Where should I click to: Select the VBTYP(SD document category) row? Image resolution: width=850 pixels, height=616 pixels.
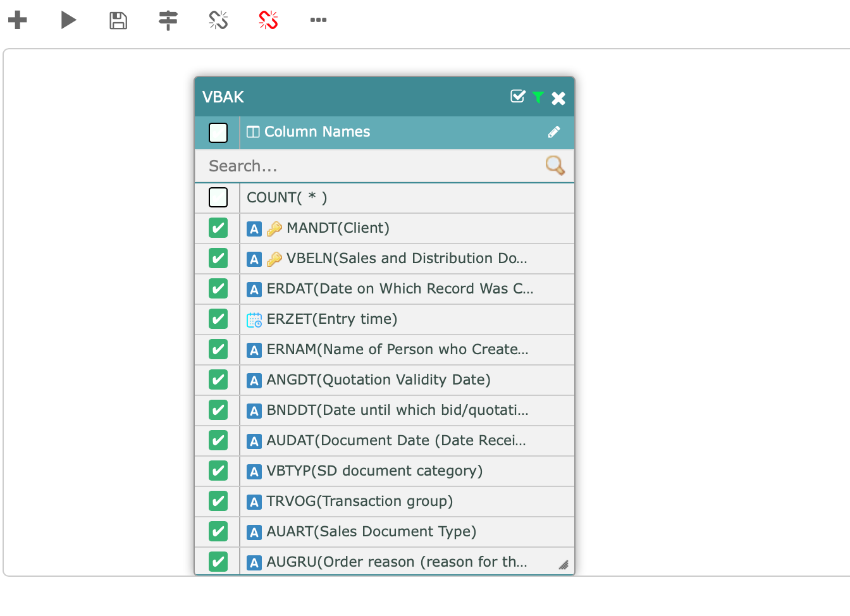(385, 471)
